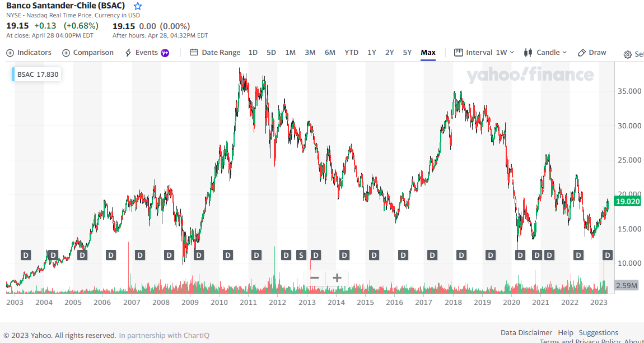Open the Data Disclaimer link
The image size is (644, 343).
[x=526, y=333]
